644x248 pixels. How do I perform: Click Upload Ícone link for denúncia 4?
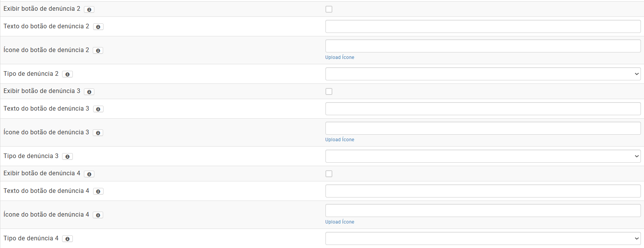(340, 222)
